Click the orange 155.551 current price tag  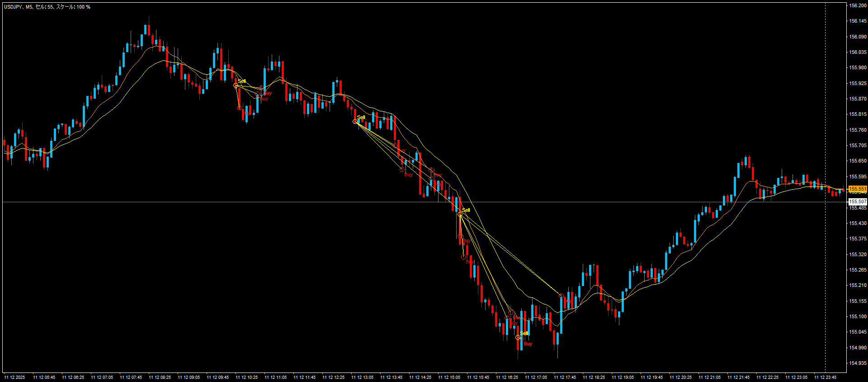(x=857, y=189)
